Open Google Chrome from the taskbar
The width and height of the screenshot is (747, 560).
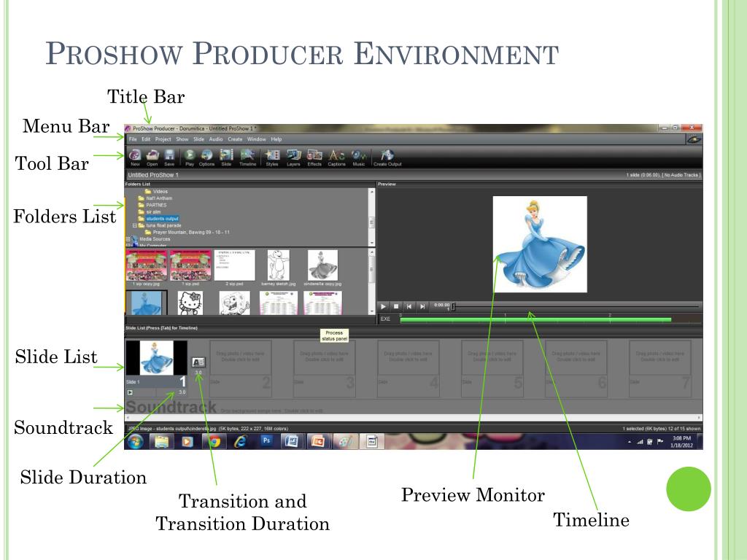pyautogui.click(x=214, y=441)
